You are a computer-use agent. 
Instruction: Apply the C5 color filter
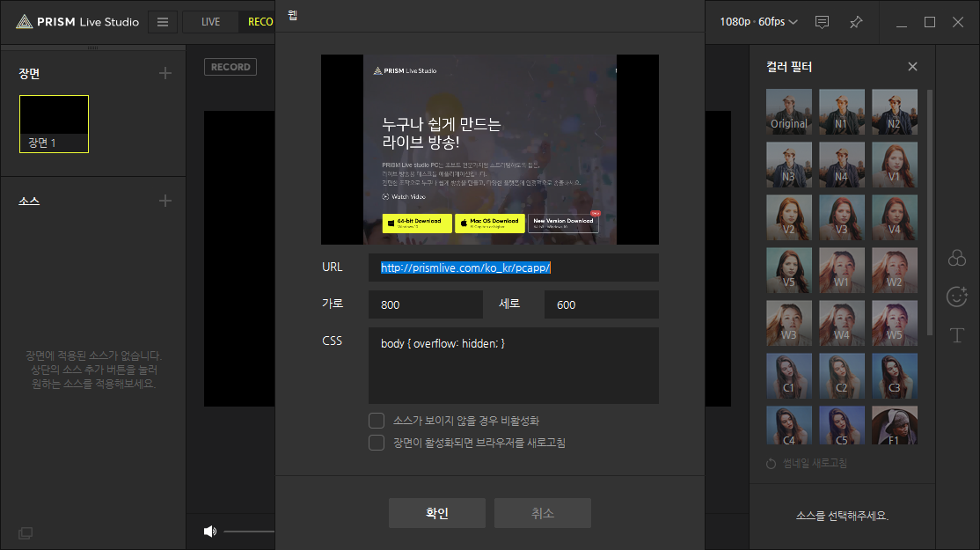coord(842,426)
